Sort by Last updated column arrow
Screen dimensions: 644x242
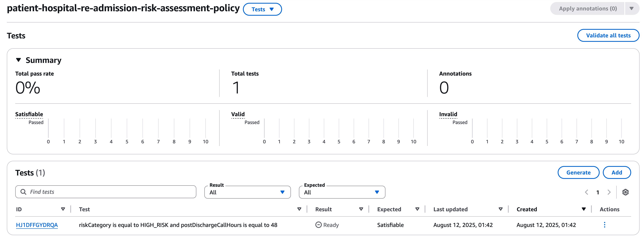[x=500, y=209]
